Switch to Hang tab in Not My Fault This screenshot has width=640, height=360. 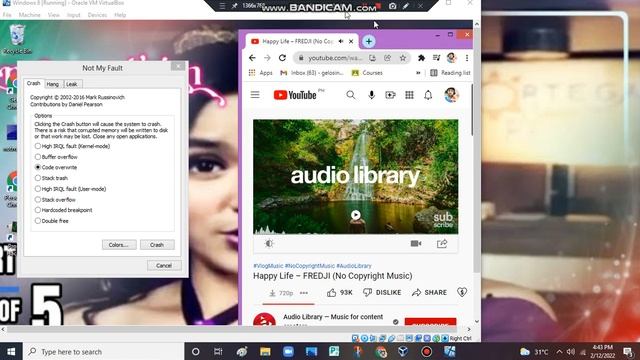(52, 84)
